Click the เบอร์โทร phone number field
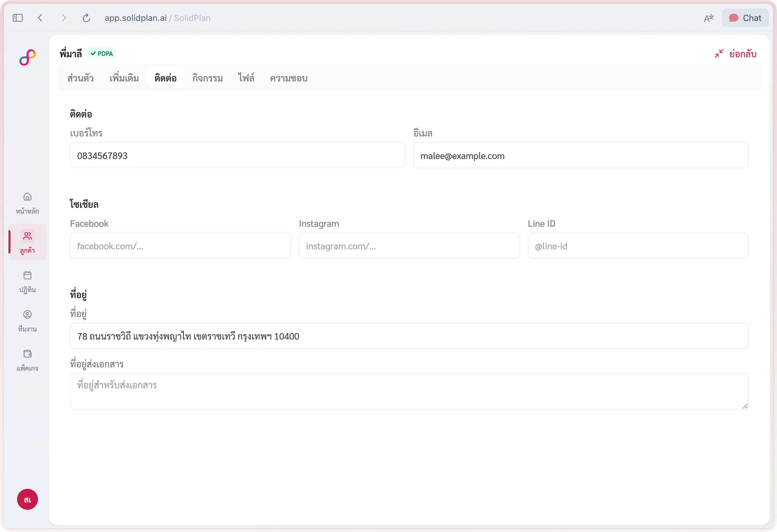Screen dimensions: 777x532 pyautogui.click(x=237, y=155)
